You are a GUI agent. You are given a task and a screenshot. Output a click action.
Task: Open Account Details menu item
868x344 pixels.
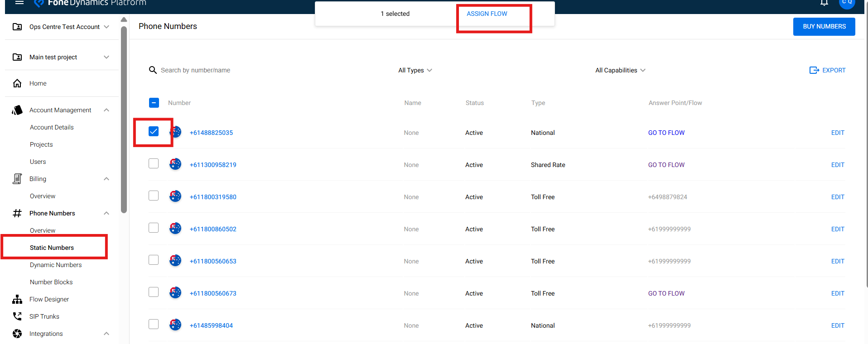(52, 127)
